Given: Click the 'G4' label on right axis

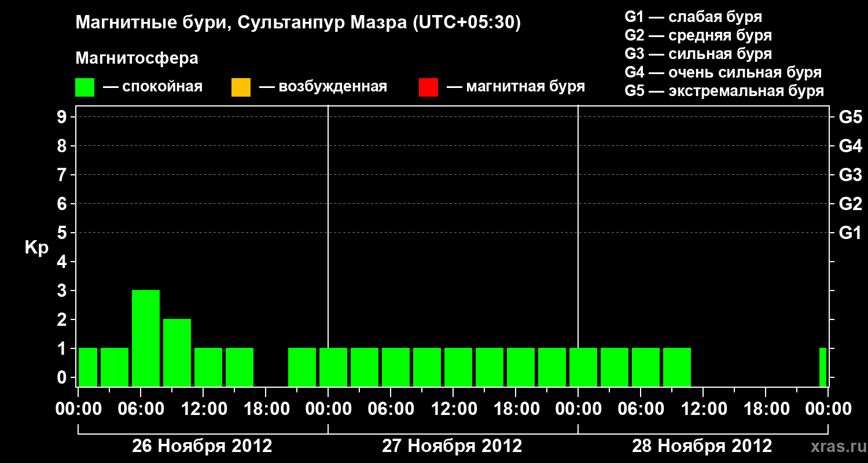Looking at the screenshot, I should point(850,146).
